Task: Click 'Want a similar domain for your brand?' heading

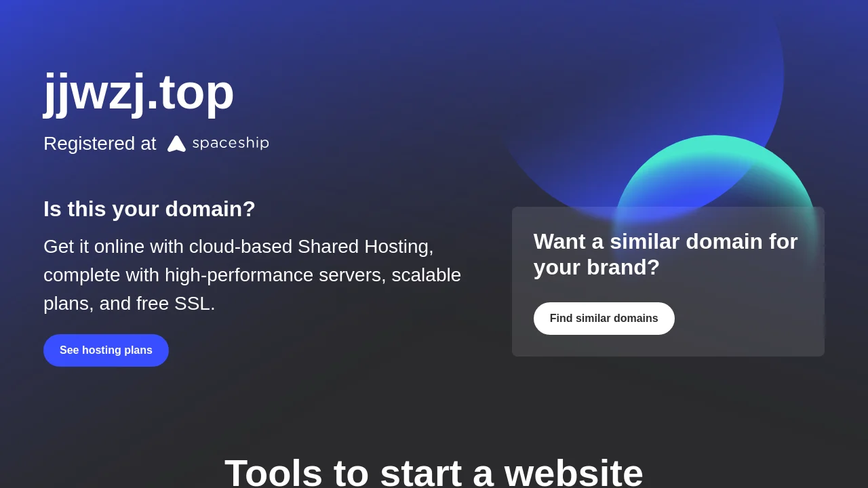Action: coord(666,254)
